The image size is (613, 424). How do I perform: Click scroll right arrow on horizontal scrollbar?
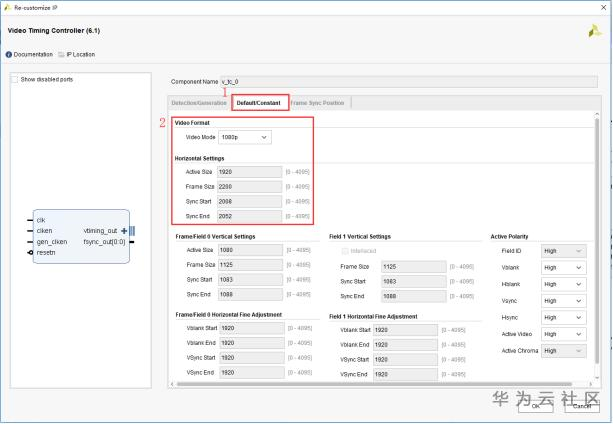tap(590, 384)
